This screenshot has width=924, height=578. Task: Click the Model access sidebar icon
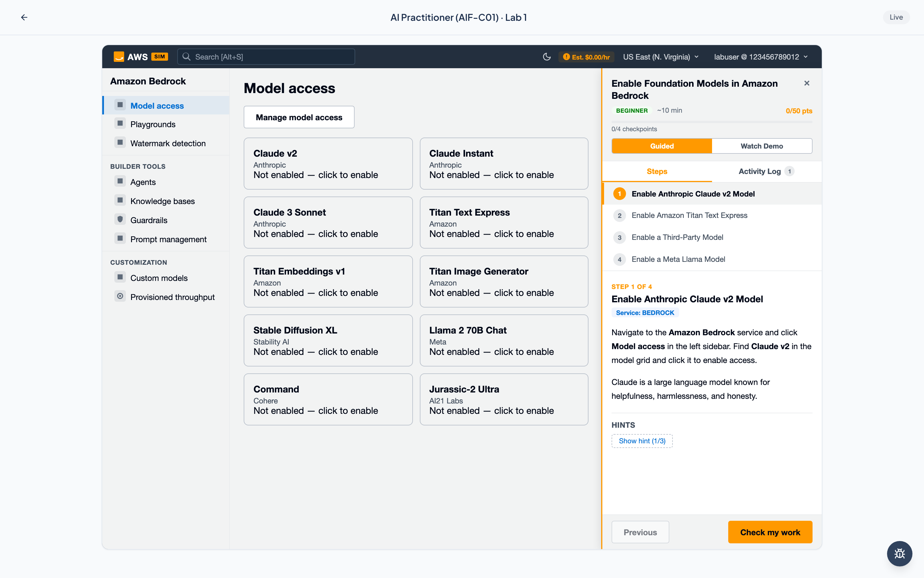(x=120, y=105)
